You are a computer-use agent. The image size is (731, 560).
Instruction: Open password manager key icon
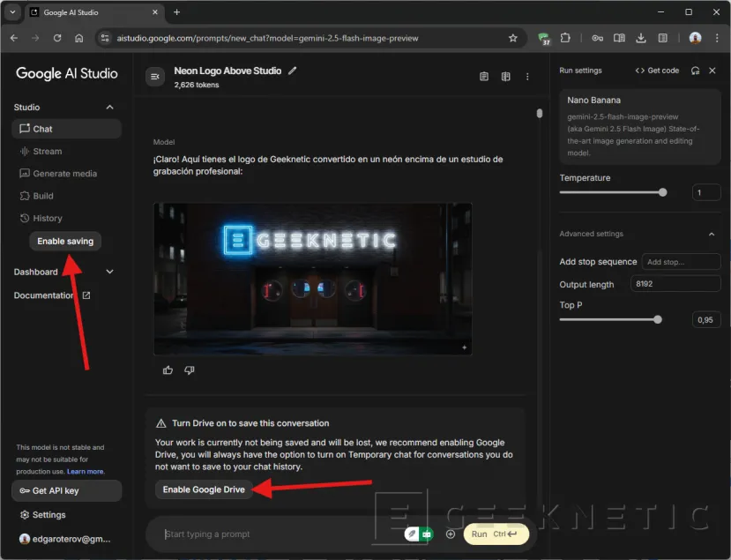click(x=597, y=38)
